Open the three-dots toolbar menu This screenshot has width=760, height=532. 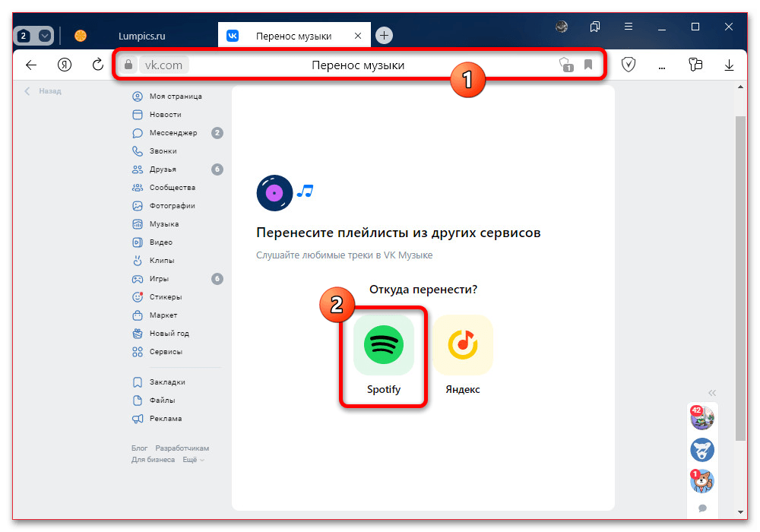[662, 68]
